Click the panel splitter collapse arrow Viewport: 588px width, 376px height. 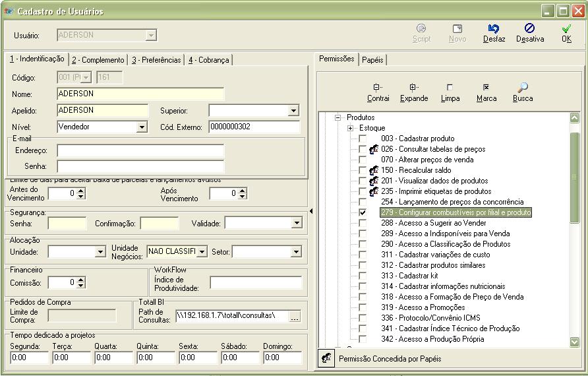point(311,211)
